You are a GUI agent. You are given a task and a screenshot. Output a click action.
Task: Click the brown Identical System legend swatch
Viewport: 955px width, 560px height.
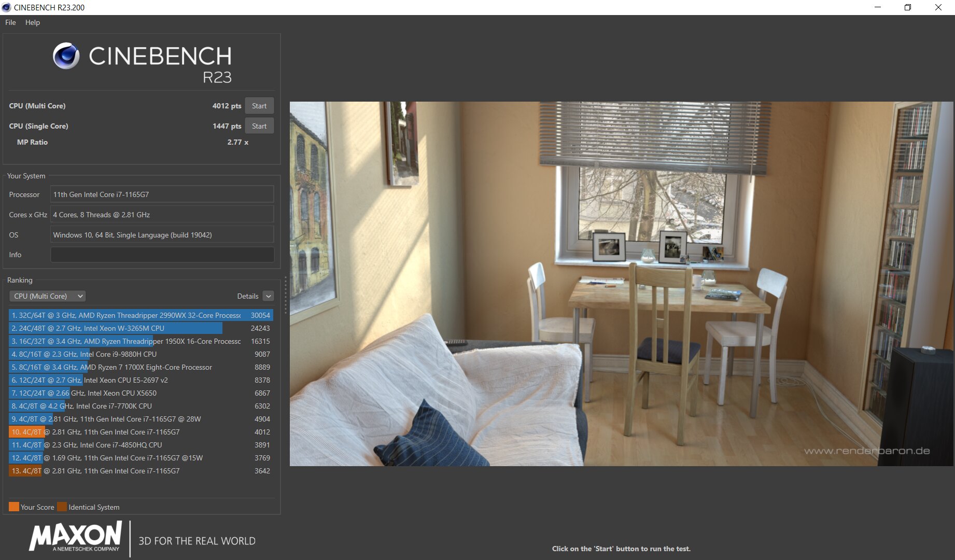click(62, 507)
